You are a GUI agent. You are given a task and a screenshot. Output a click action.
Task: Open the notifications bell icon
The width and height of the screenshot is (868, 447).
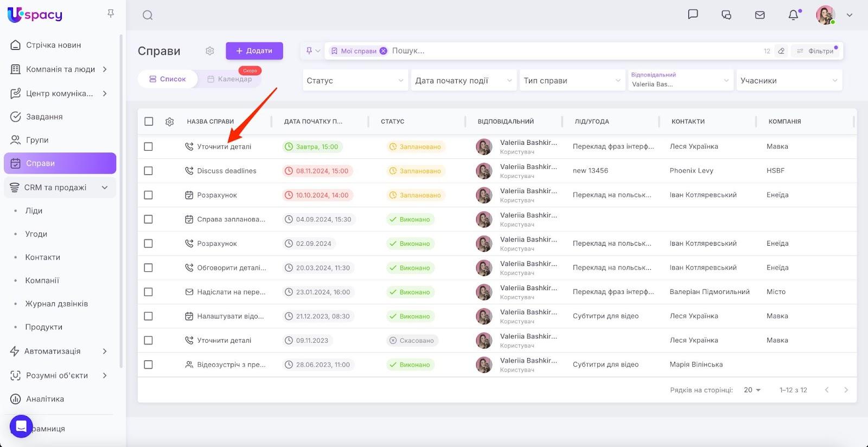[x=793, y=15]
